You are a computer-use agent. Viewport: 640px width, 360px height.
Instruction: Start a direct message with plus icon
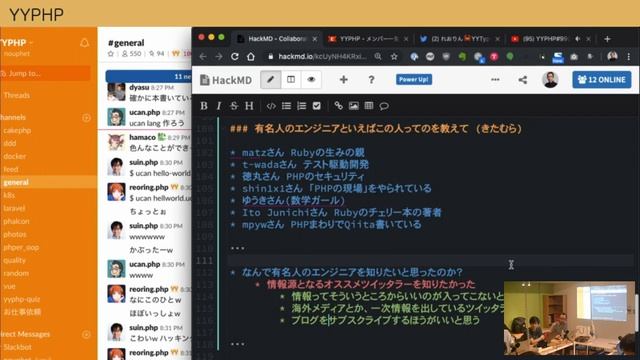86,335
